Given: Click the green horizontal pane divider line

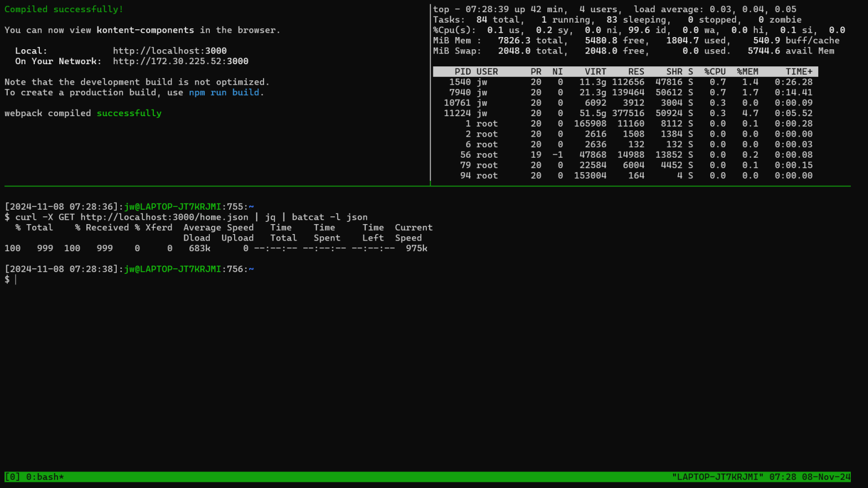Looking at the screenshot, I should (x=426, y=186).
